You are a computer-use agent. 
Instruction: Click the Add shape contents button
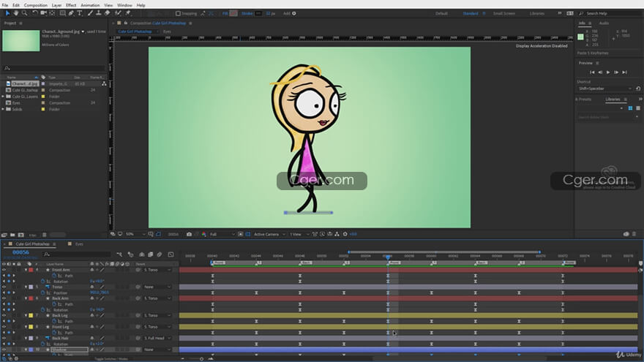coord(294,14)
